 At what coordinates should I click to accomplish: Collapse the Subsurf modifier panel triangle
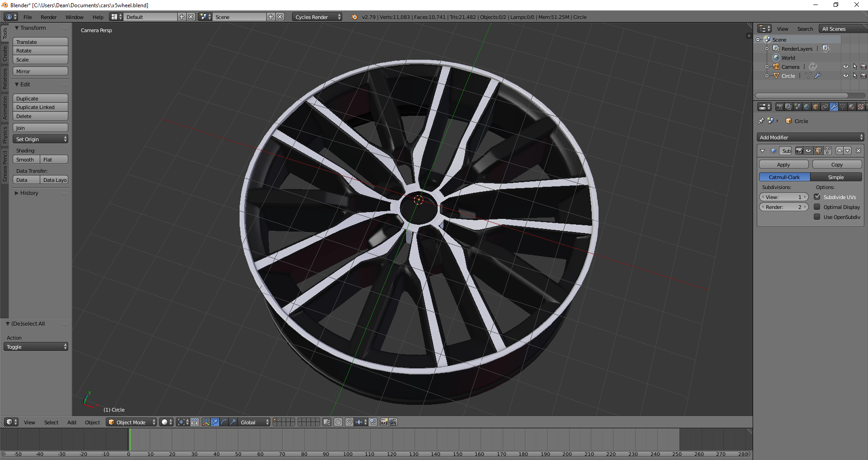[x=763, y=151]
